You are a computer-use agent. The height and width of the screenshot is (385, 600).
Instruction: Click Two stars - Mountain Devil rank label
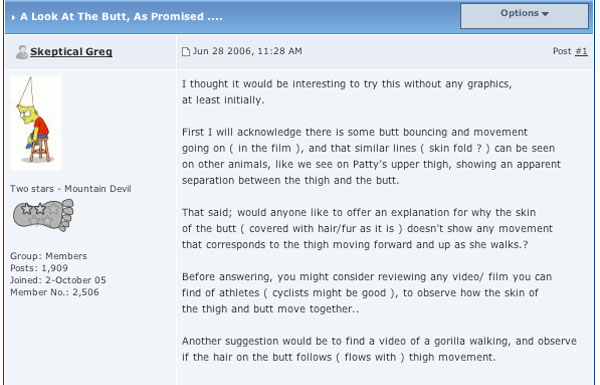click(71, 189)
